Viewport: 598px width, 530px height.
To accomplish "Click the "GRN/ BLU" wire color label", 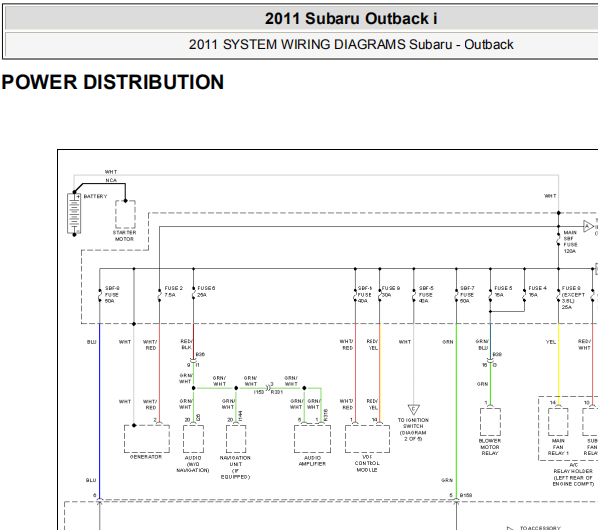I will tap(482, 345).
